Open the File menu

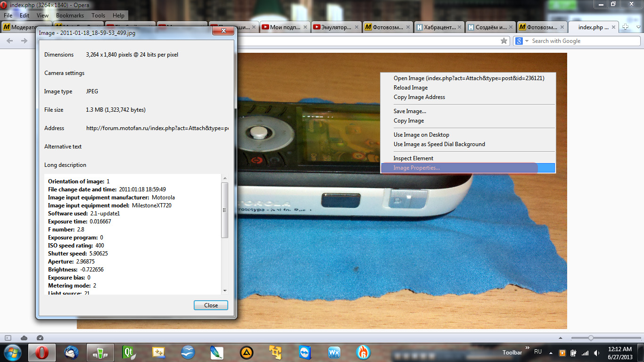click(x=8, y=16)
